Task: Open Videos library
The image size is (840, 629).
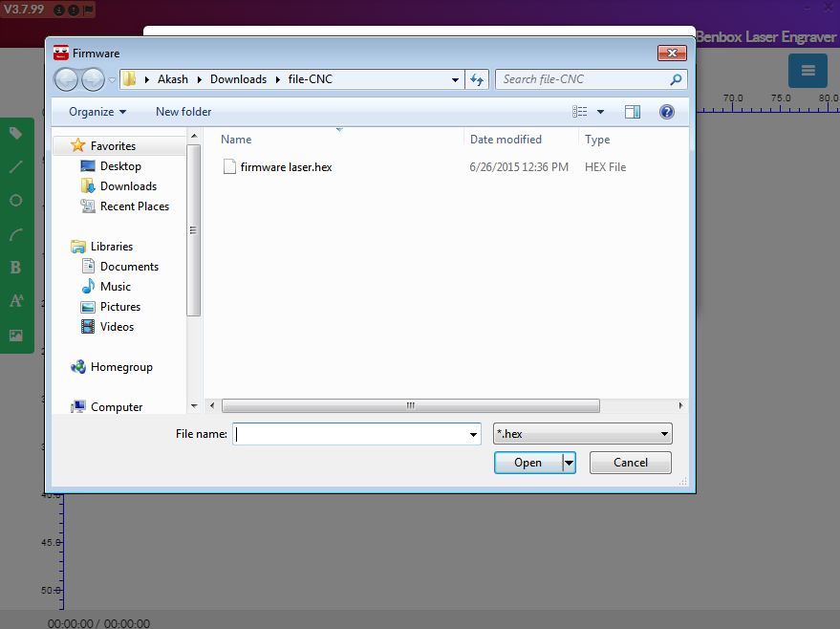Action: (x=117, y=327)
